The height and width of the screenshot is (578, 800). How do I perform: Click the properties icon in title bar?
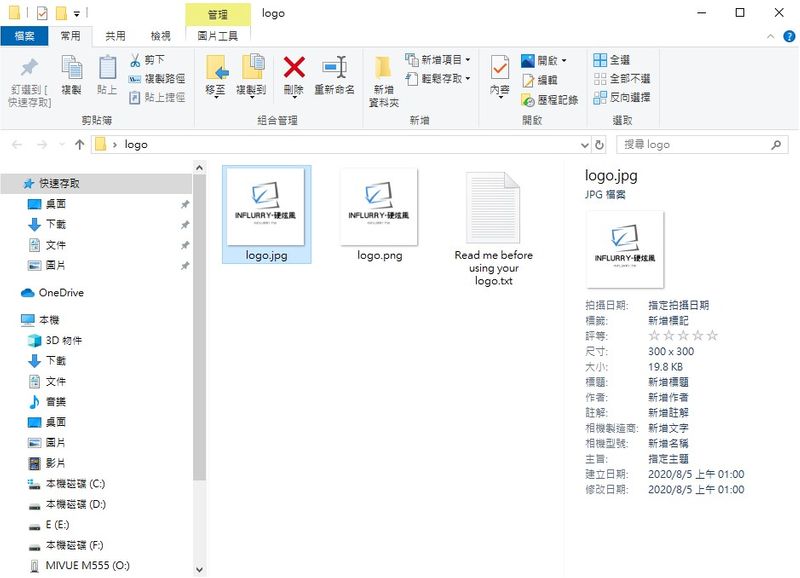click(x=42, y=13)
